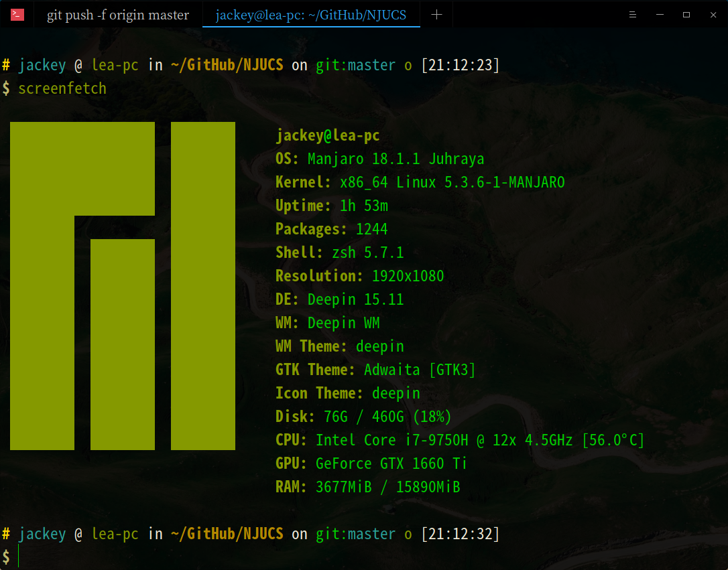Image resolution: width=728 pixels, height=570 pixels.
Task: Maximize the terminal window
Action: point(686,15)
